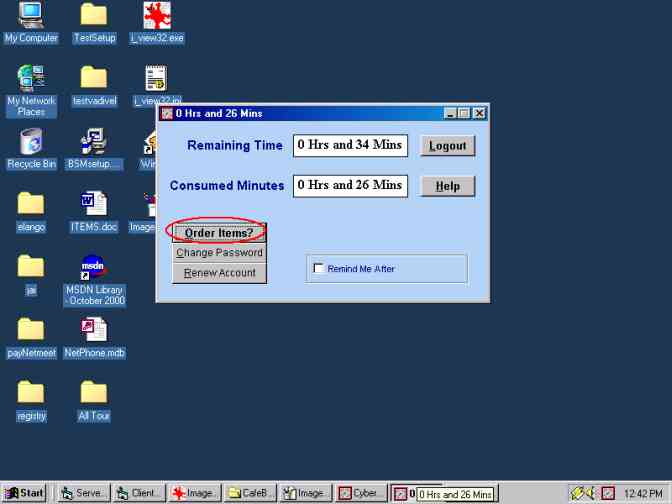This screenshot has height=504, width=672.
Task: Enable the Remind Me After checkbox
Action: [319, 268]
